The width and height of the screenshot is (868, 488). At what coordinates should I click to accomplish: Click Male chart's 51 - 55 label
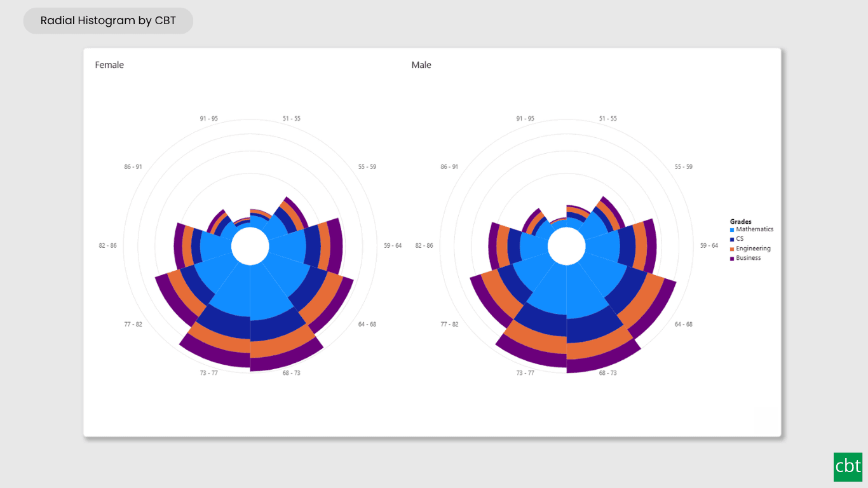tap(608, 119)
